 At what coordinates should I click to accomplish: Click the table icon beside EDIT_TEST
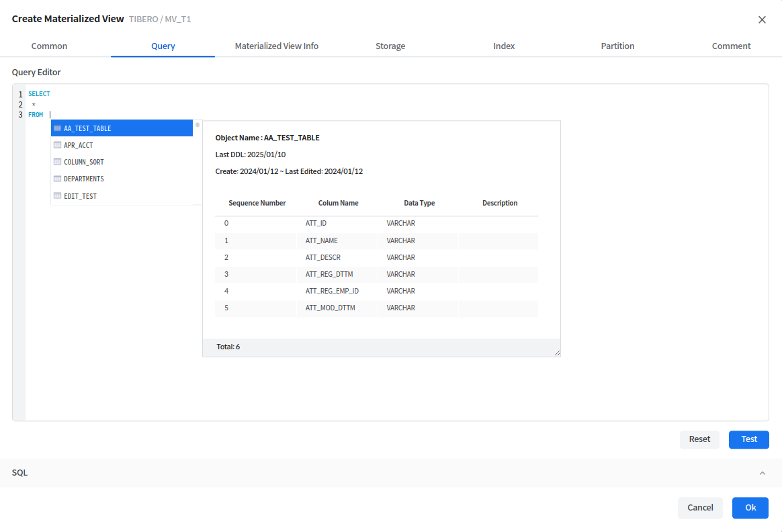pyautogui.click(x=58, y=196)
